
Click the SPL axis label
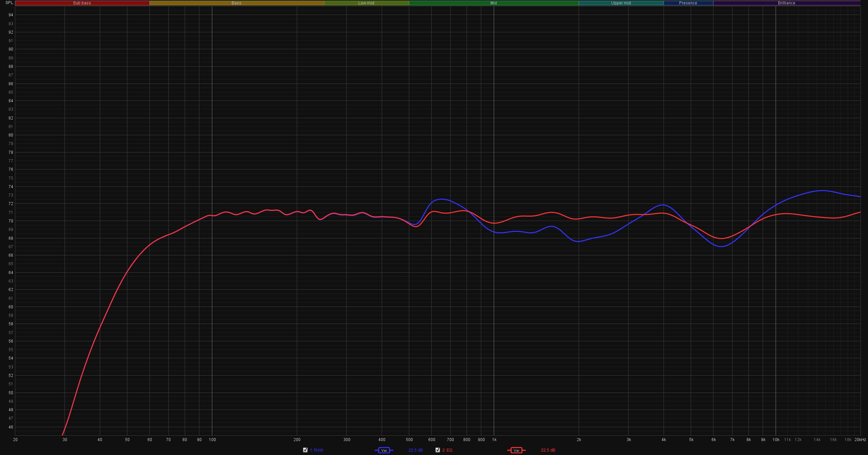click(9, 3)
